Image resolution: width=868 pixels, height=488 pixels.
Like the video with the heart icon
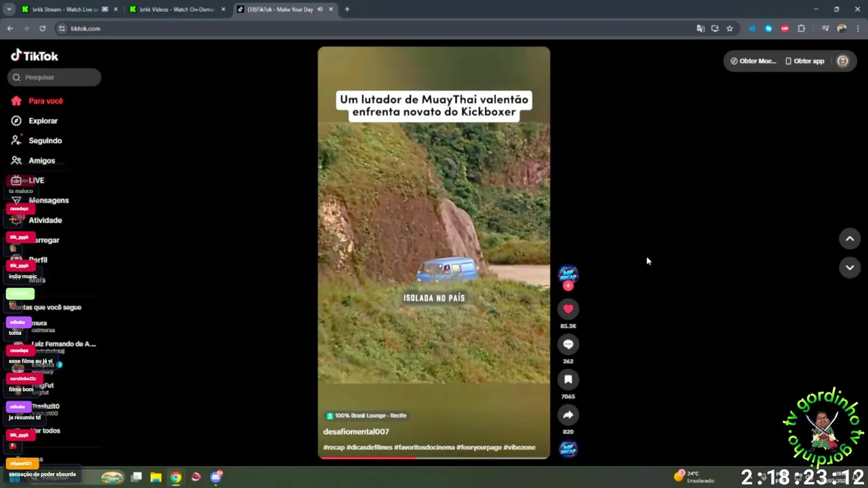[x=568, y=309]
